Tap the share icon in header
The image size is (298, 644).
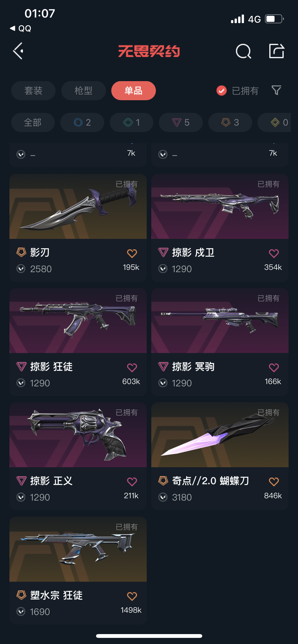point(276,51)
